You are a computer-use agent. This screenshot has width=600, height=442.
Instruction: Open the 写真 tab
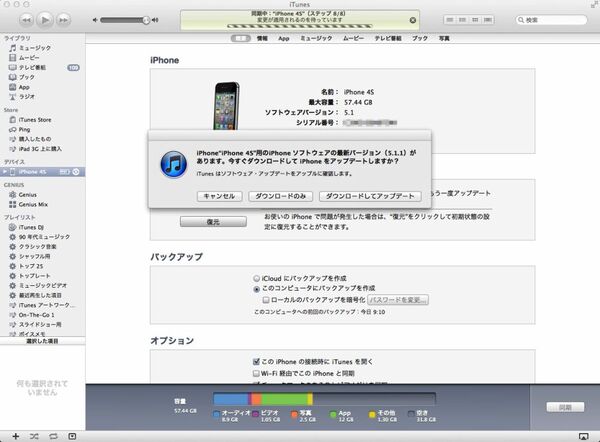444,38
